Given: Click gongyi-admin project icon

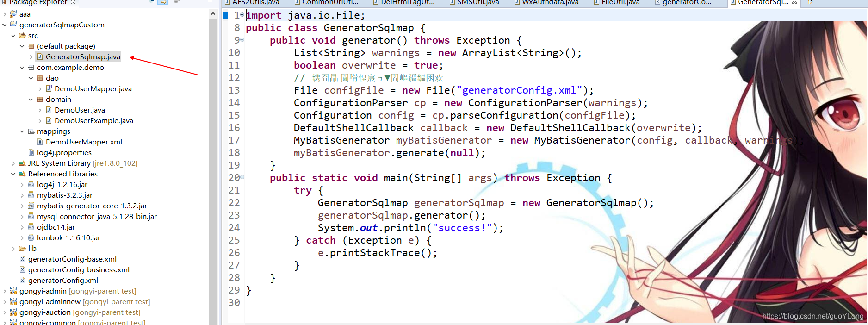Looking at the screenshot, I should [x=13, y=291].
